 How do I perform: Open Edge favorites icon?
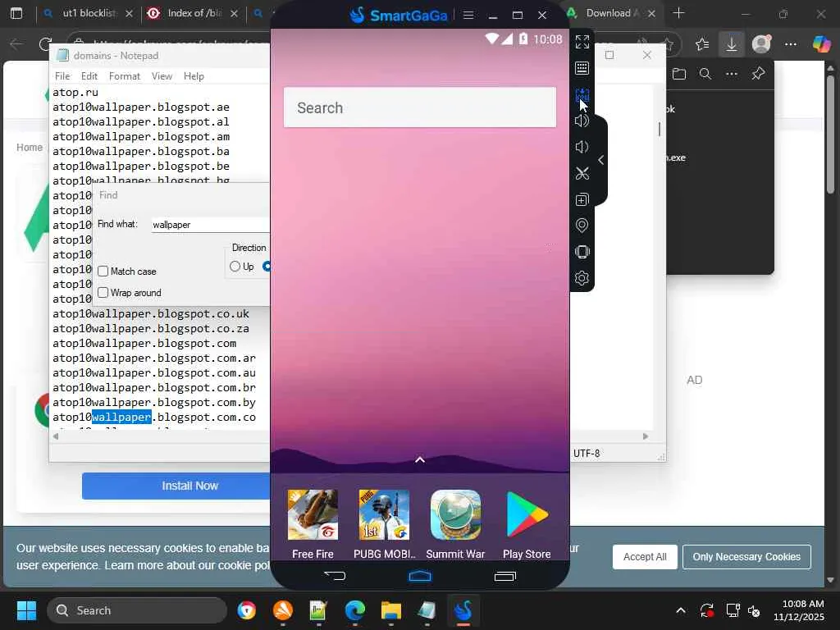pos(702,44)
